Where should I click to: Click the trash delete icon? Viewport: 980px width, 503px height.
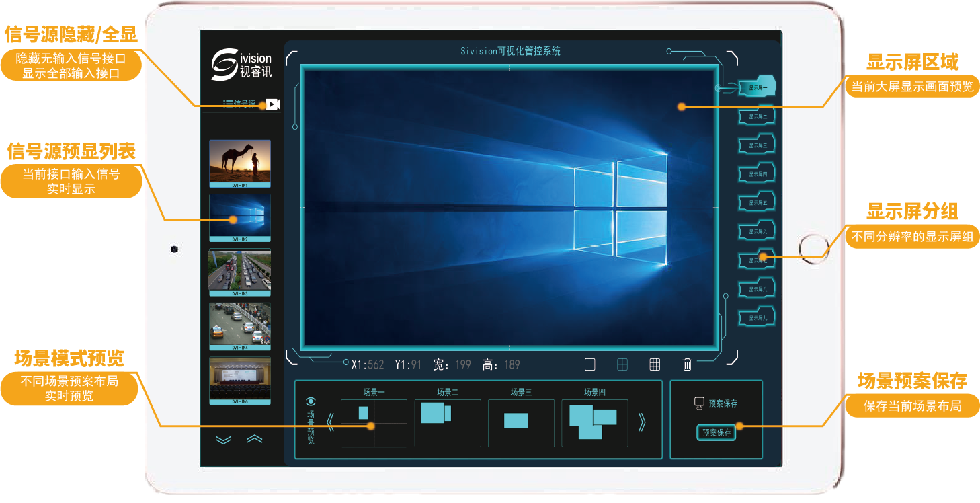(687, 364)
